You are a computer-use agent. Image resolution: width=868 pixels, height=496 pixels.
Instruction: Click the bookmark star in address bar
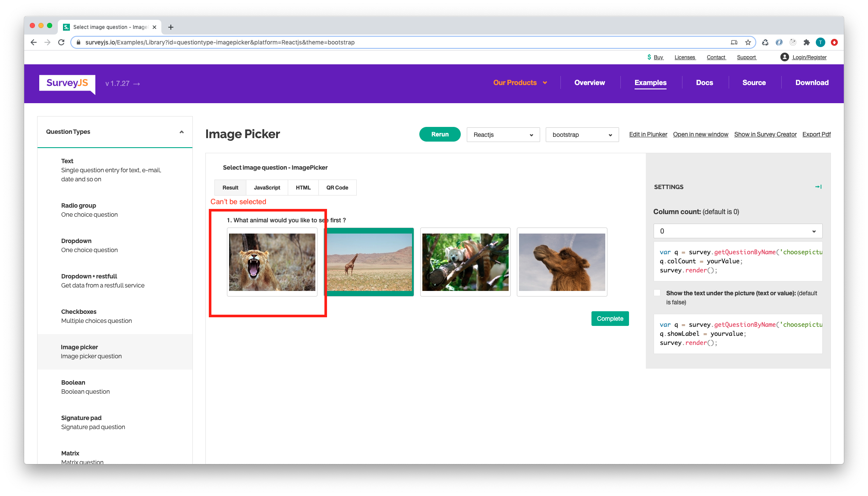(x=748, y=42)
